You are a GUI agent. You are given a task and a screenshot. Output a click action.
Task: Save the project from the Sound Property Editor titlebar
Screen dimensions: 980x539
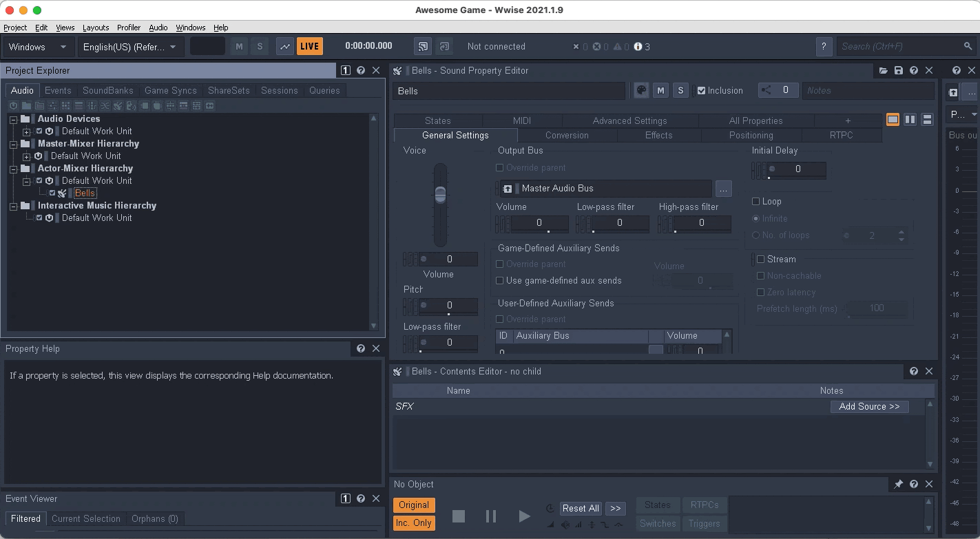899,70
